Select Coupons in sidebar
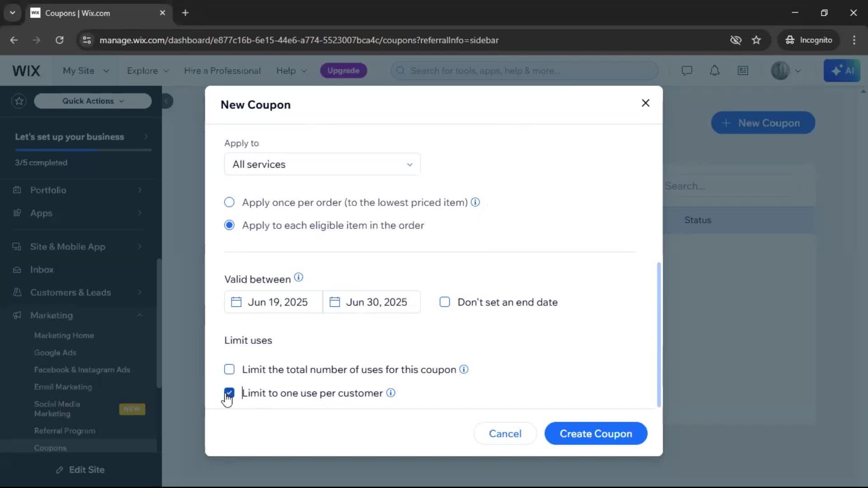This screenshot has height=488, width=868. point(50,448)
